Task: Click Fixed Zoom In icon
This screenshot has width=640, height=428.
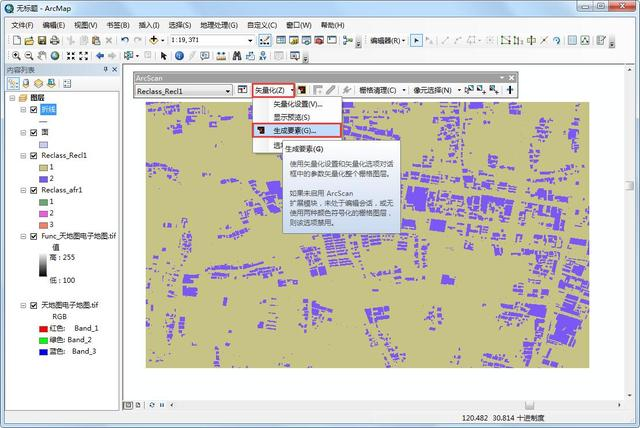Action: point(71,56)
